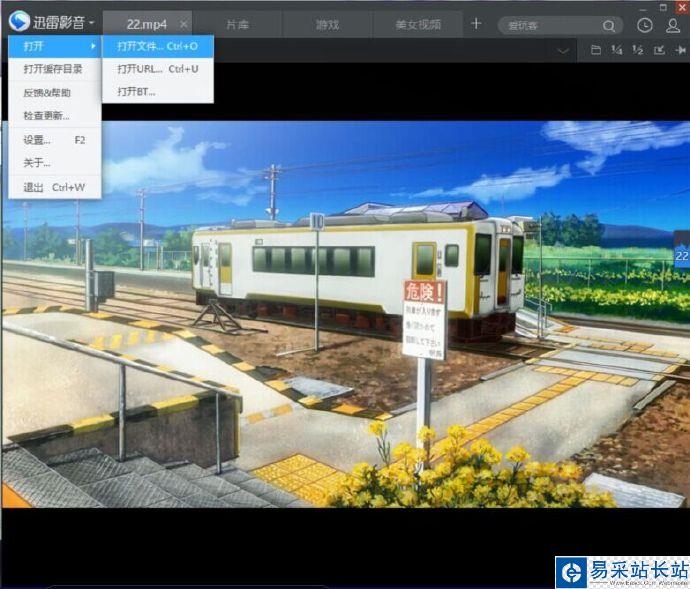Choose 打开文件... Ctrl+O from submenu
The image size is (690, 589).
click(158, 46)
